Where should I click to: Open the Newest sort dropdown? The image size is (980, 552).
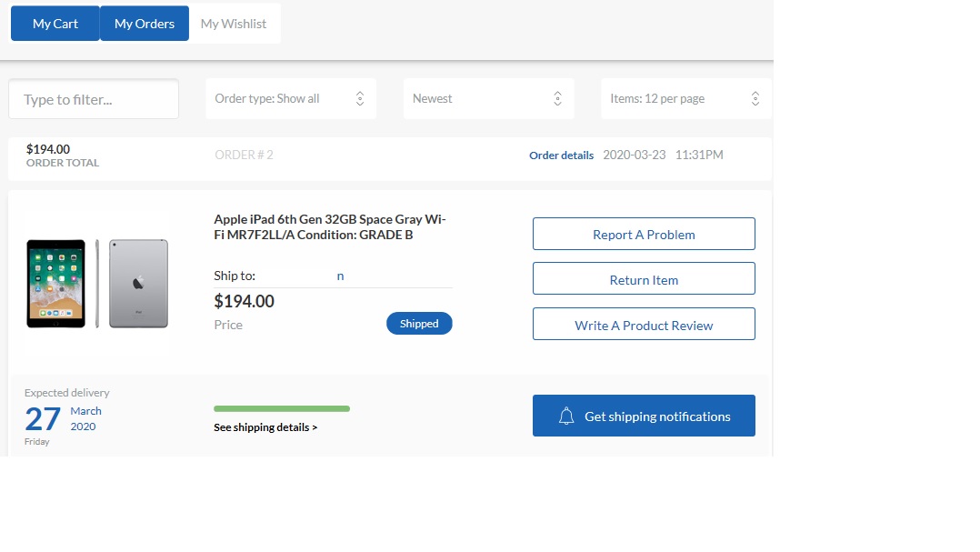point(489,99)
